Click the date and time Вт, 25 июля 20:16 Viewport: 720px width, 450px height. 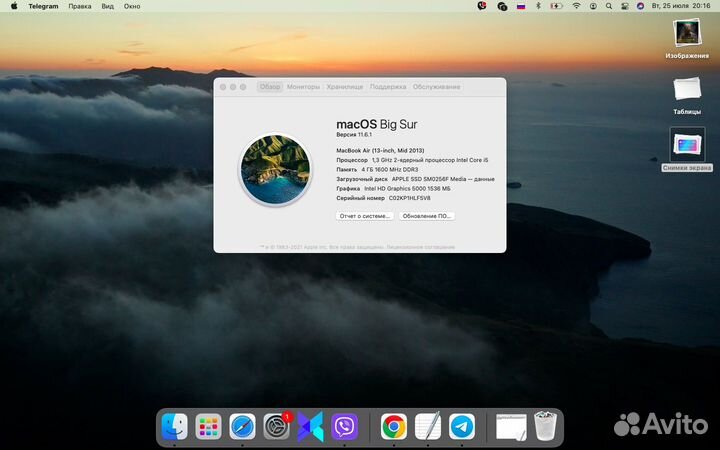tap(681, 6)
